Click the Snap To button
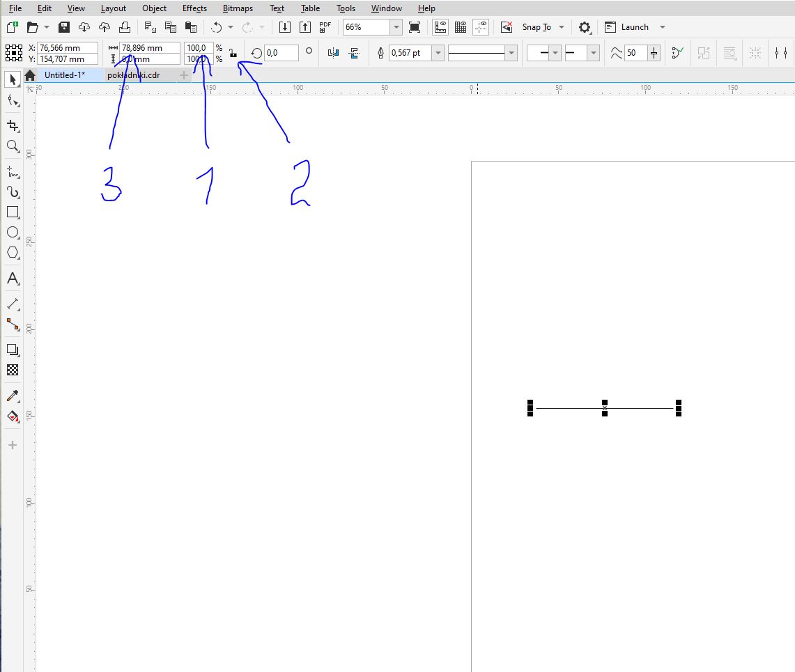795x672 pixels. click(536, 27)
